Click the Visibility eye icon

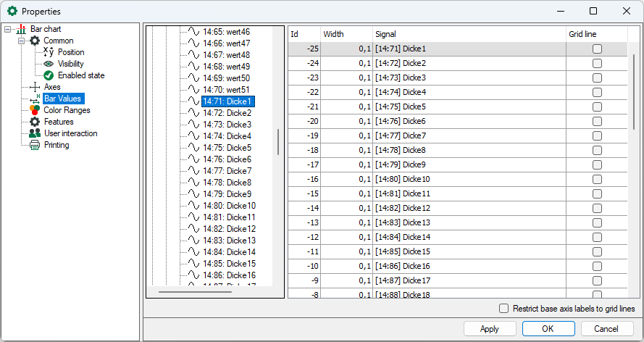[49, 64]
